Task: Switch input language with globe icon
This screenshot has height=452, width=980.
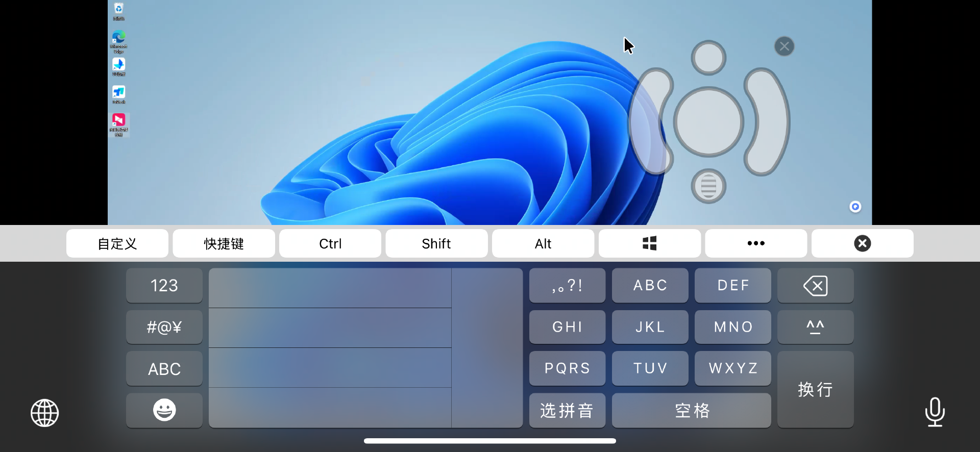Action: click(x=45, y=413)
